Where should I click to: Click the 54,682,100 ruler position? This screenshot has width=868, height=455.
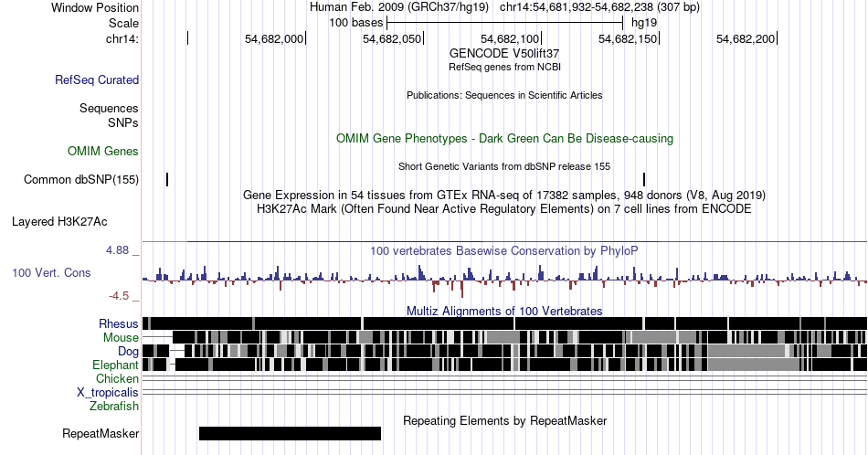(510, 38)
